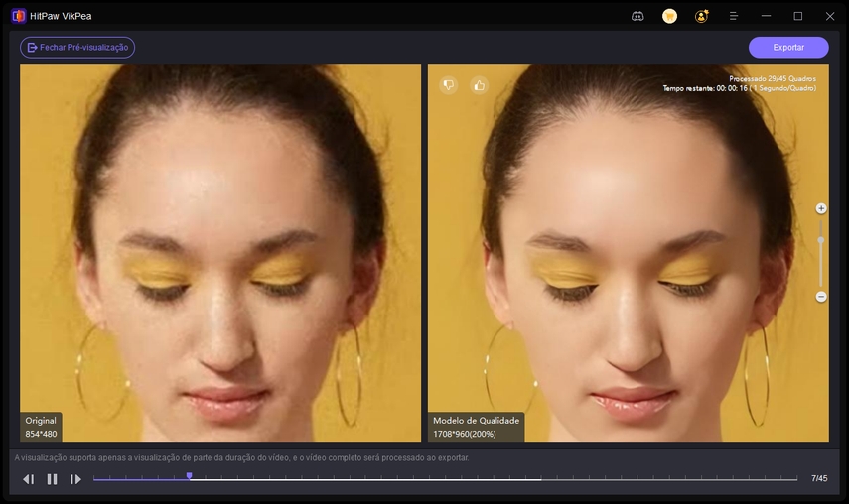Zoom out with the minus icon
Screen dimensions: 849x504
point(821,297)
